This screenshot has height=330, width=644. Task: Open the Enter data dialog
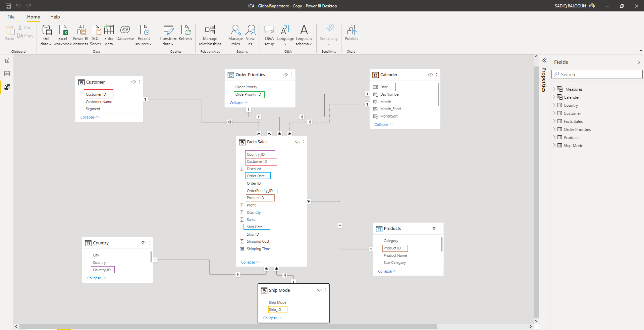point(109,35)
